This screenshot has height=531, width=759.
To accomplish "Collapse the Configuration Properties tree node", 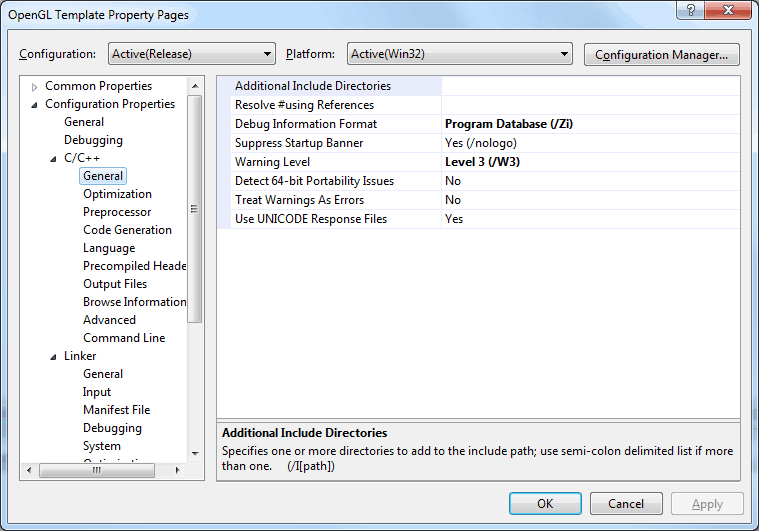I will [34, 105].
